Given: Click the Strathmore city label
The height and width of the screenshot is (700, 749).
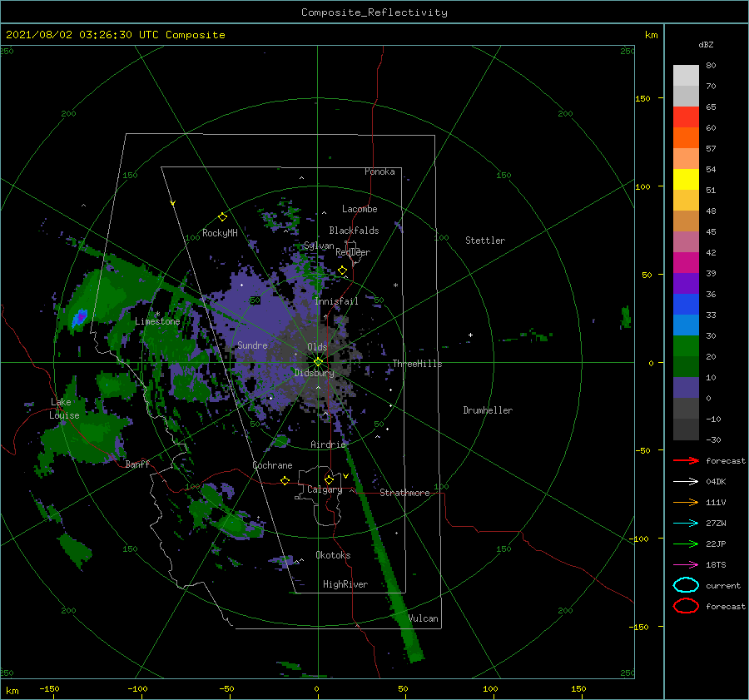Looking at the screenshot, I should coord(404,493).
